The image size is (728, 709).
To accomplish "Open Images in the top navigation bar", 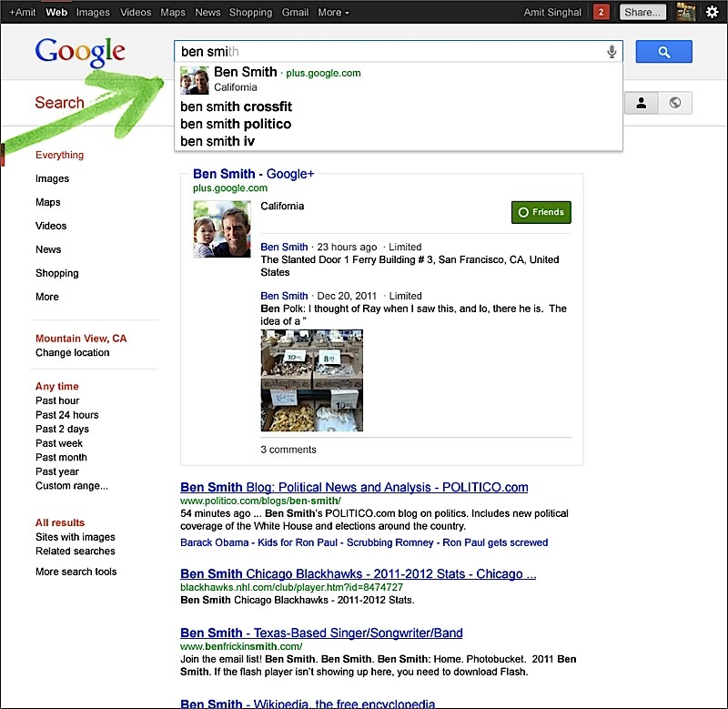I will 93,13.
